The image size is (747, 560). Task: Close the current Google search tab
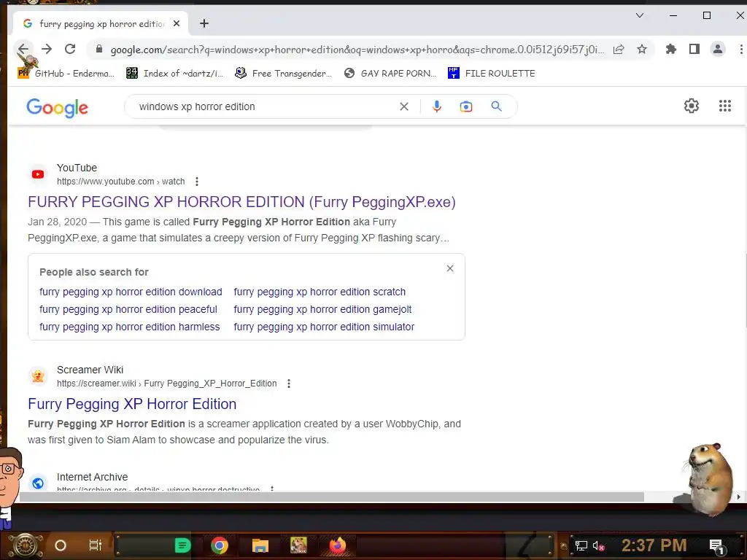(177, 23)
